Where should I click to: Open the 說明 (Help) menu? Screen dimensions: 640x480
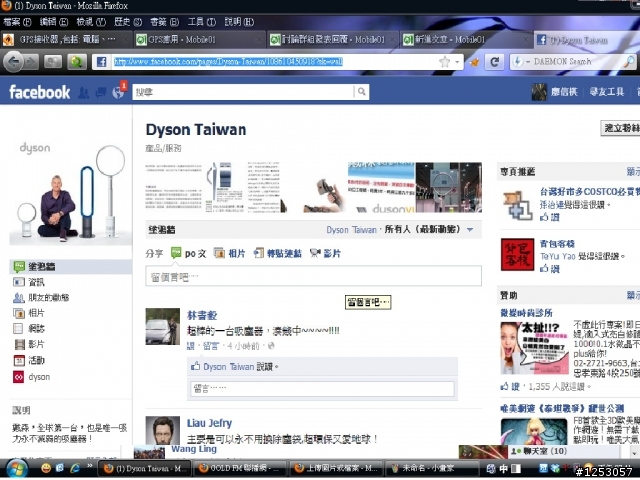(x=239, y=22)
